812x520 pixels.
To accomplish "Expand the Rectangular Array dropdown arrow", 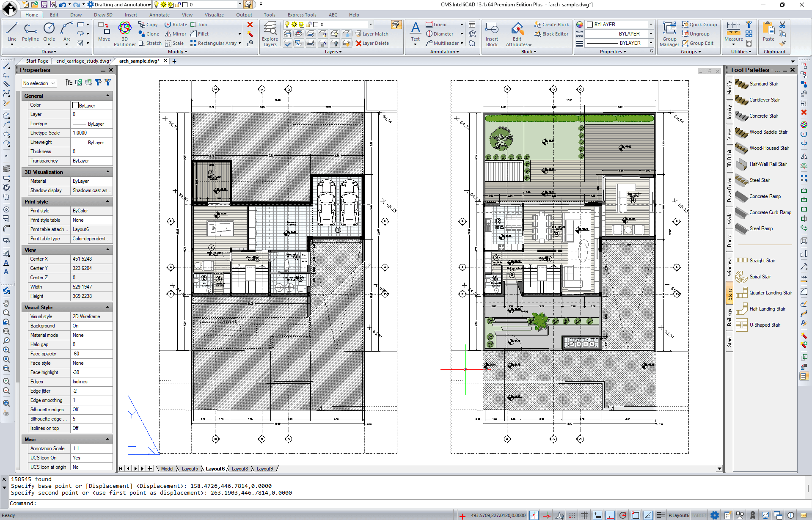I will (x=239, y=43).
